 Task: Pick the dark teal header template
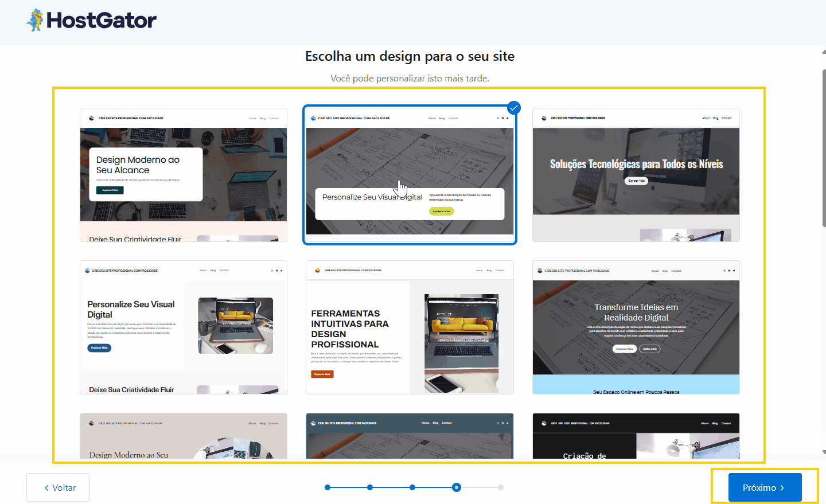[x=410, y=436]
